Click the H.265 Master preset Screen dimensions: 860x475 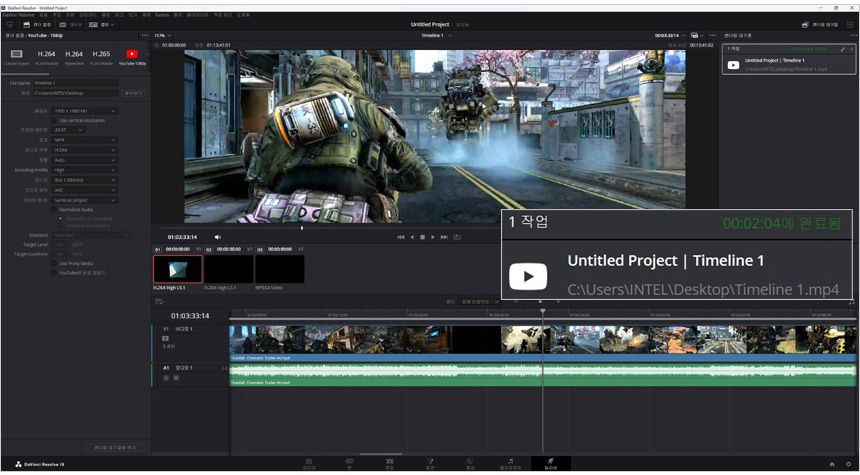pos(101,56)
